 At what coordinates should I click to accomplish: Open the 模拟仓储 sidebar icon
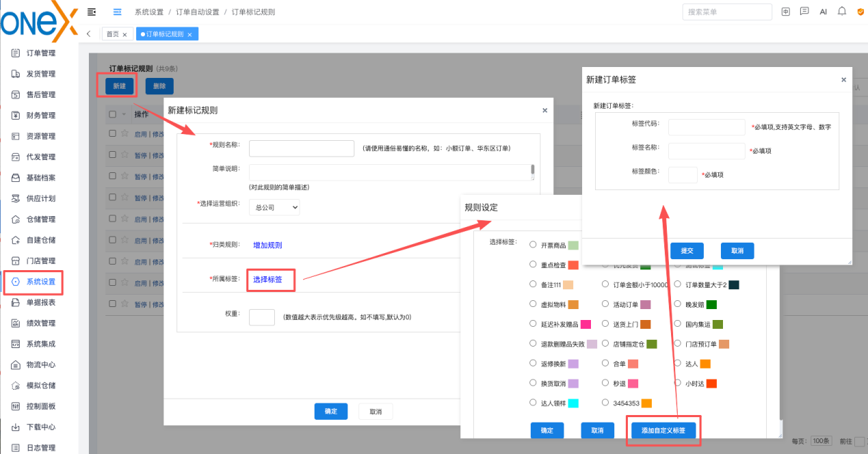[x=16, y=386]
